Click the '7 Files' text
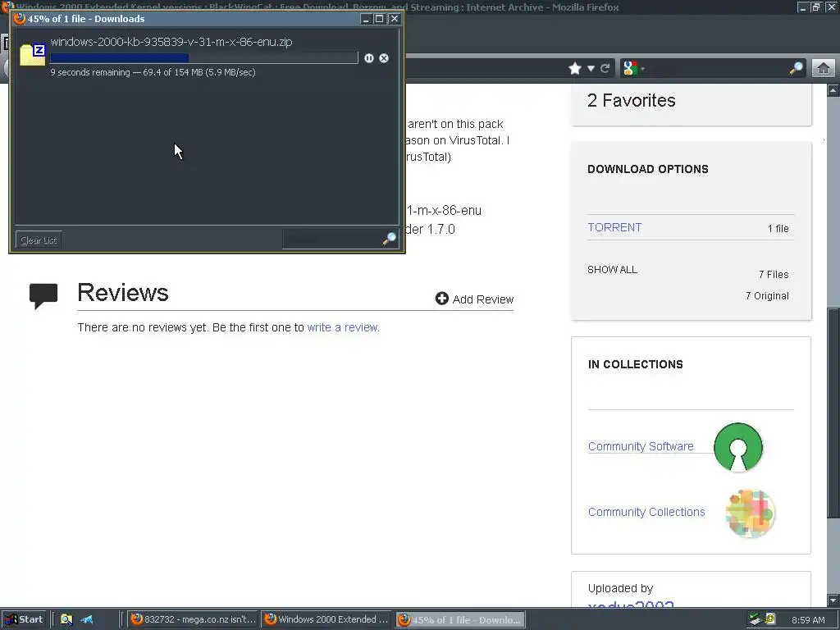The height and width of the screenshot is (630, 840). [774, 274]
